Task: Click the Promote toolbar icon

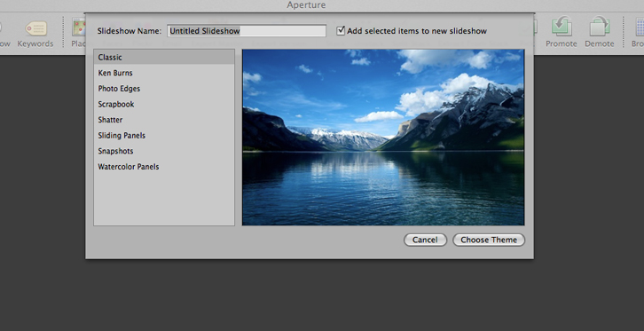Action: click(562, 28)
